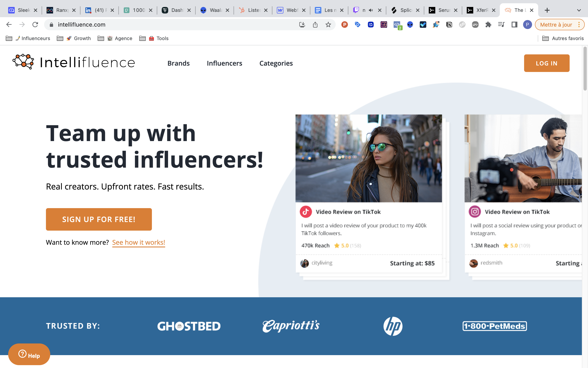Click the lock icon in address bar

click(x=51, y=25)
